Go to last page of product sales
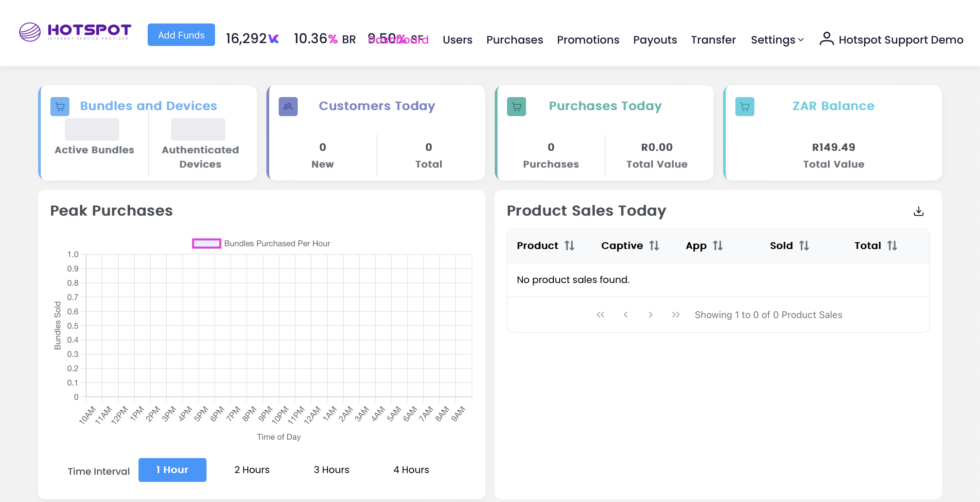This screenshot has height=502, width=980. pos(676,315)
